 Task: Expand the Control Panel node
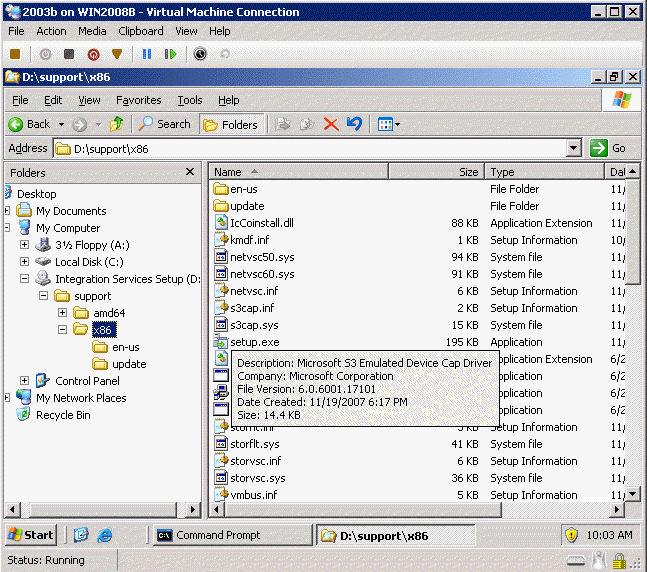click(24, 381)
